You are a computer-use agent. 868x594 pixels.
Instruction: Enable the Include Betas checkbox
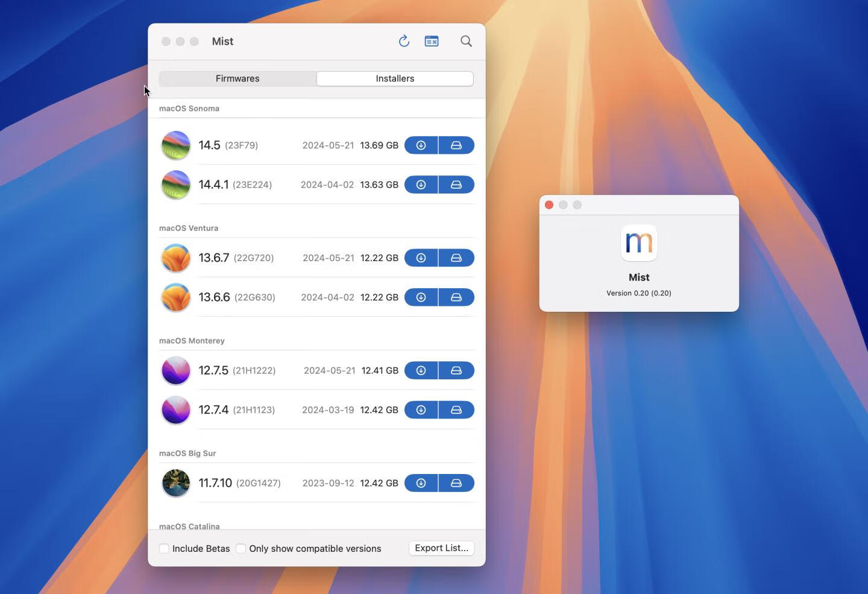164,548
